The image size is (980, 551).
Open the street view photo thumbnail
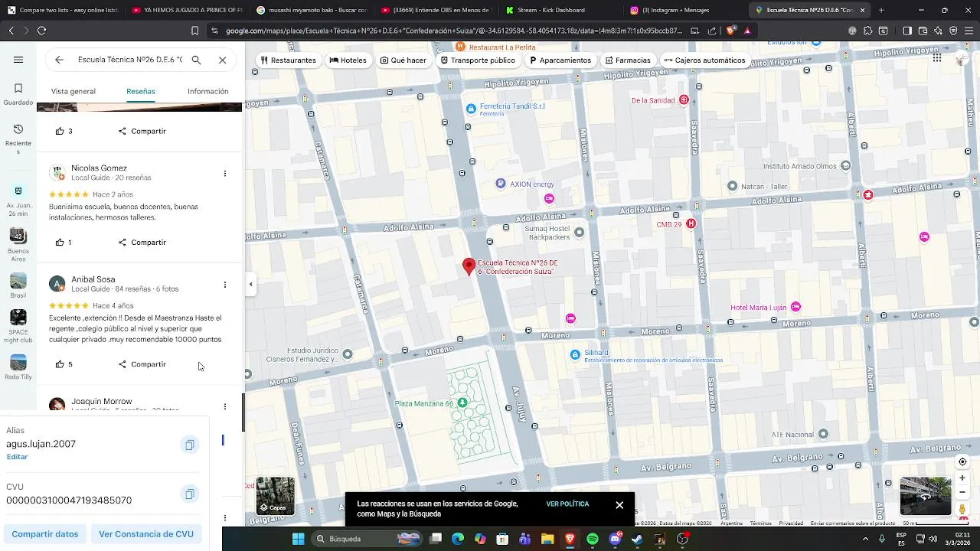926,496
